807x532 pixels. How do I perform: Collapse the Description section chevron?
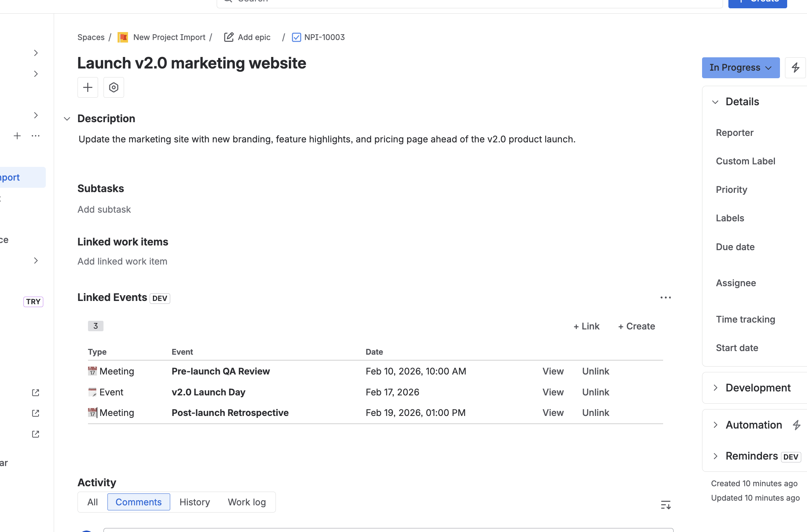click(x=67, y=119)
